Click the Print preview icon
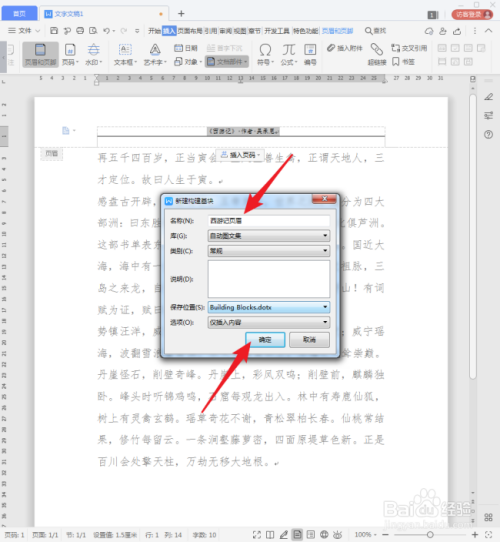500x542 pixels. coord(93,31)
